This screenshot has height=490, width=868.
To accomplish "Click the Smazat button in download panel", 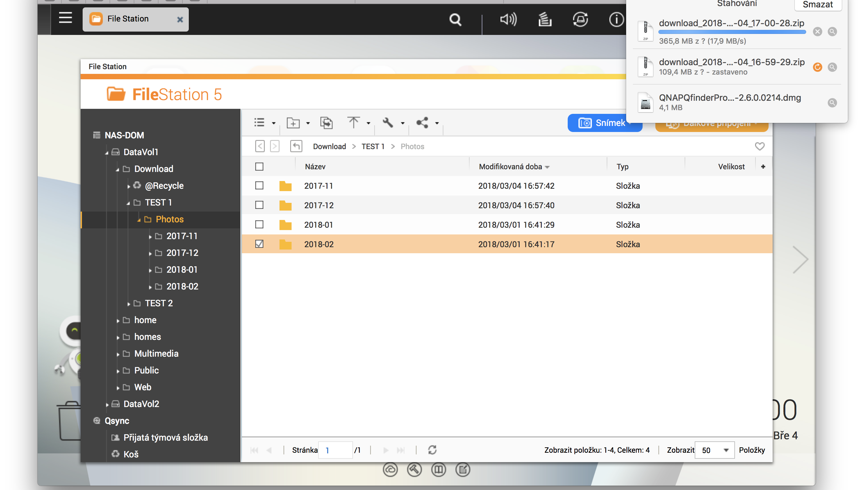I will point(818,4).
